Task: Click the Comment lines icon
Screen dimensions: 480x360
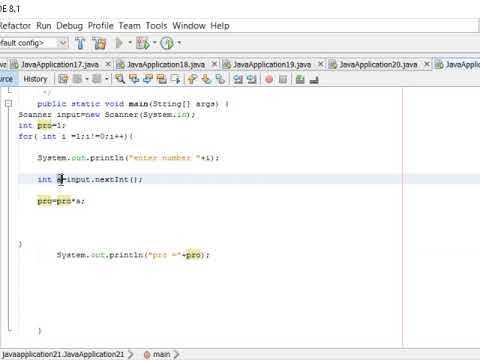Action: pos(300,79)
